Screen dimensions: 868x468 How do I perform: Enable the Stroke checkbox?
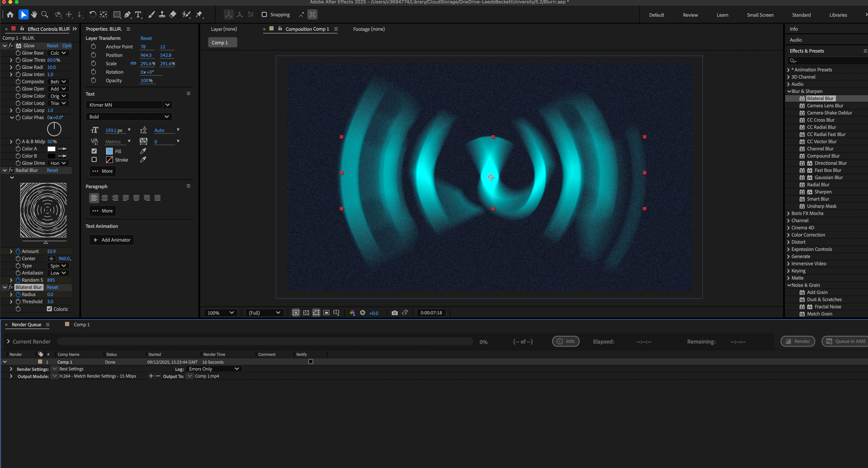pos(94,160)
